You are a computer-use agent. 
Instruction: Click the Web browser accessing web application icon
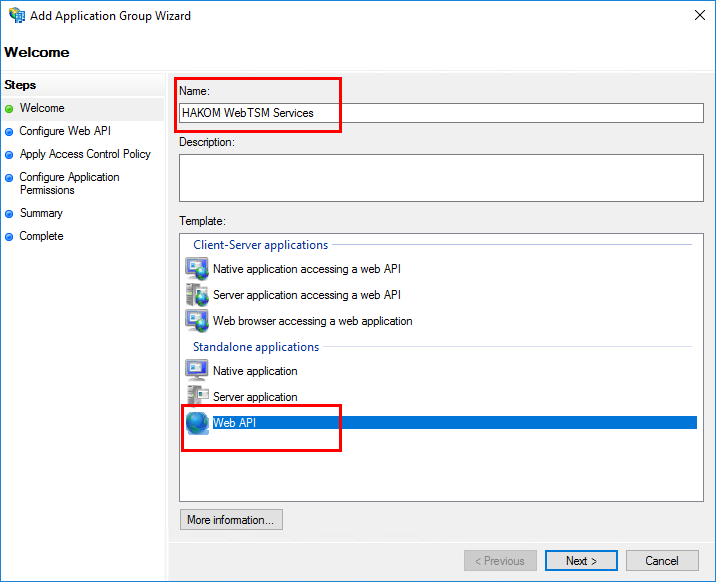point(196,321)
